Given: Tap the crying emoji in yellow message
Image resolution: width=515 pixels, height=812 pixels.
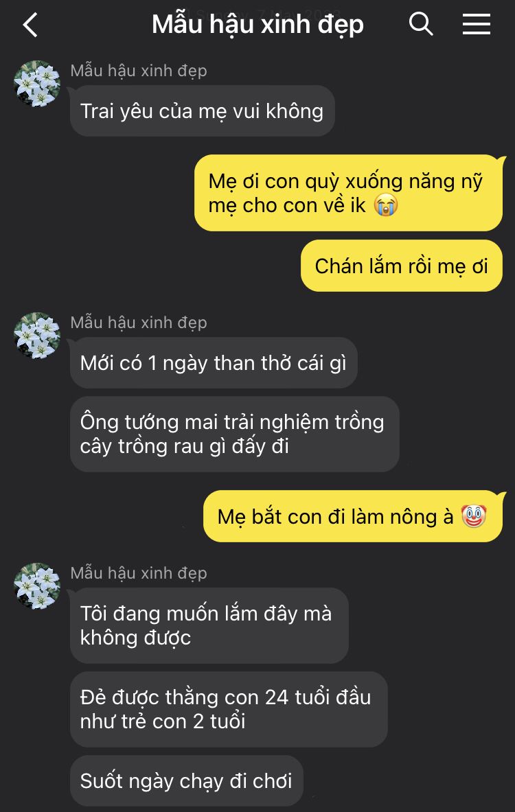Looking at the screenshot, I should tap(386, 205).
